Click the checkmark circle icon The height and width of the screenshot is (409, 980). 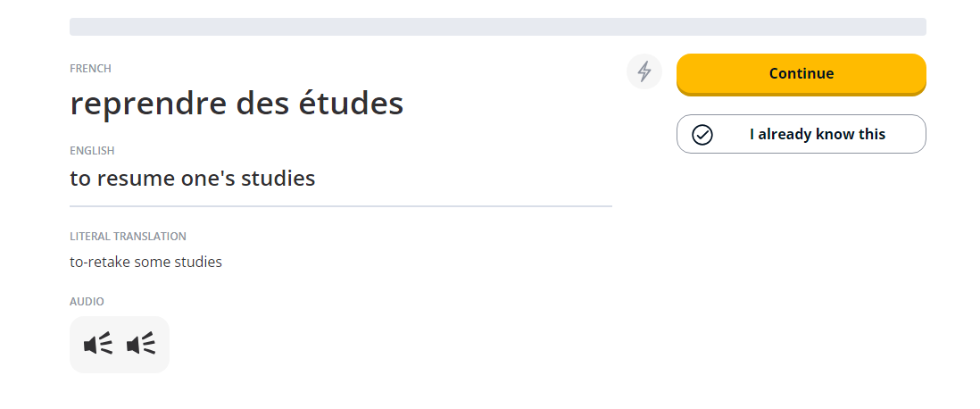click(x=702, y=135)
